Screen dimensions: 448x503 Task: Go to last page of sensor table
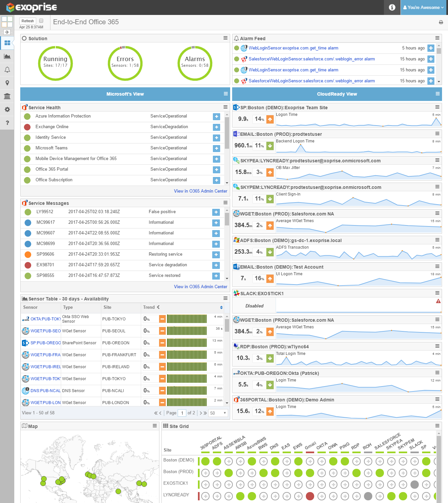(205, 413)
